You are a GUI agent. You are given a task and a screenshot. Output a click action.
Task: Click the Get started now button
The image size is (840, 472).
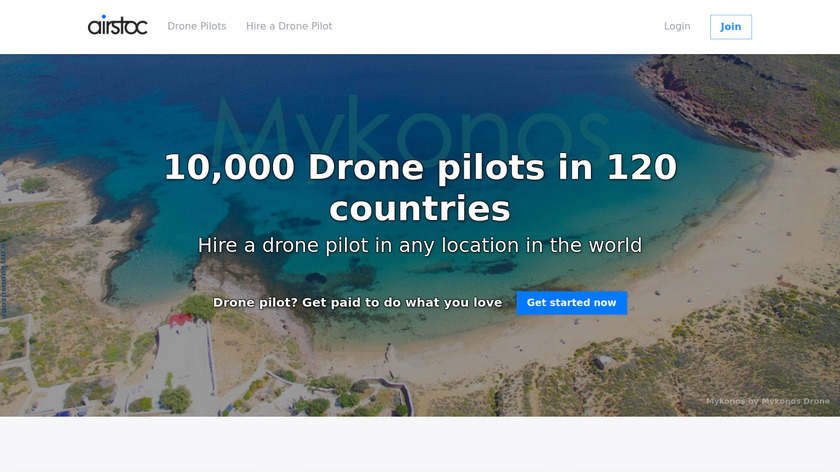coord(572,303)
